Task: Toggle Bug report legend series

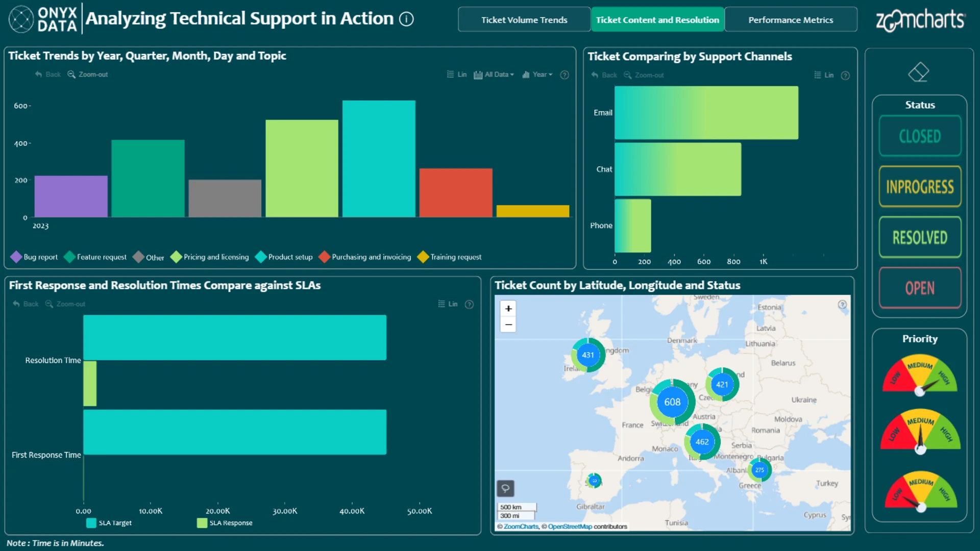Action: pyautogui.click(x=34, y=257)
